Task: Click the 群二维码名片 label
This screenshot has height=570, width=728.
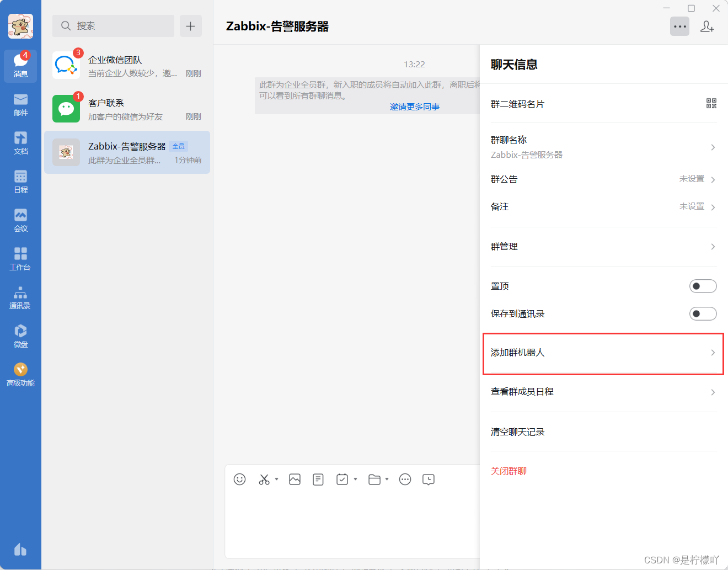Action: click(517, 104)
